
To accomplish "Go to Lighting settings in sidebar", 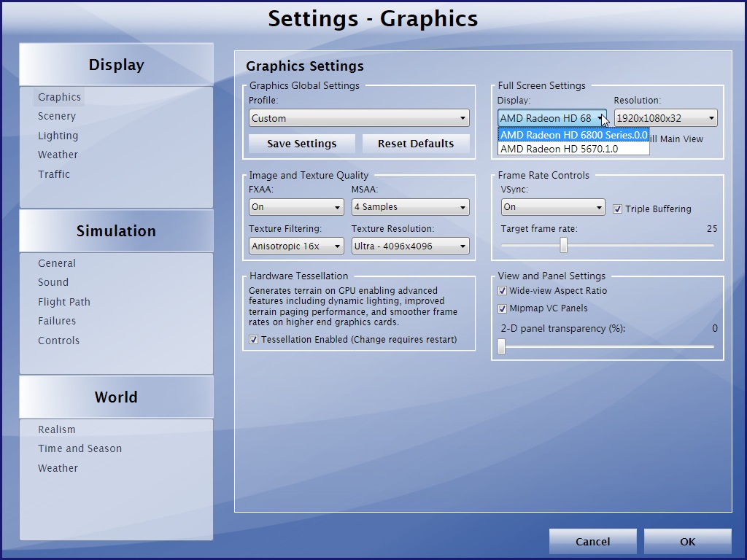I will (58, 136).
